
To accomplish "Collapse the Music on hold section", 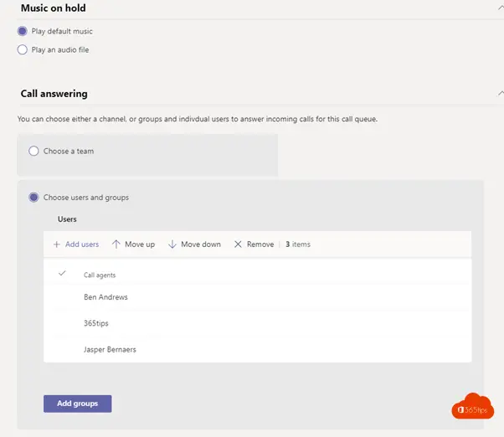I will (501, 8).
